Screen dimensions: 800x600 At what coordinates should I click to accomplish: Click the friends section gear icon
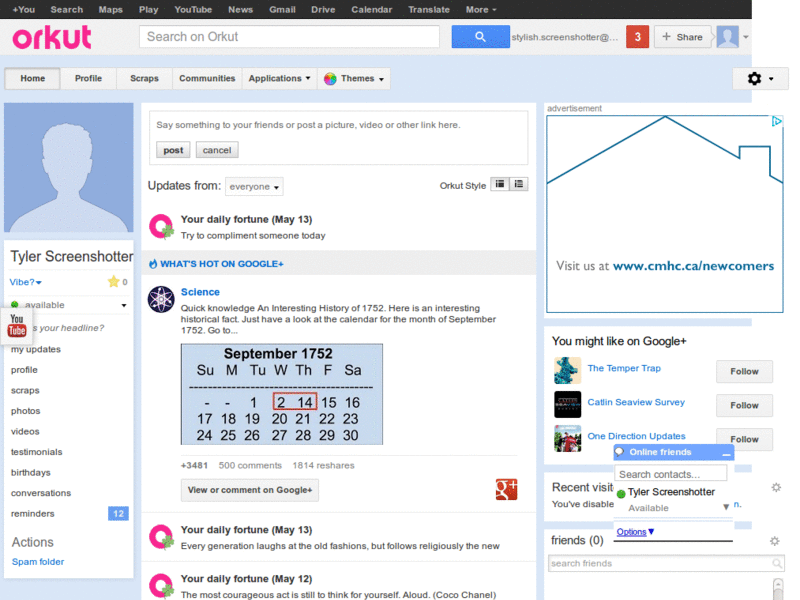point(774,541)
